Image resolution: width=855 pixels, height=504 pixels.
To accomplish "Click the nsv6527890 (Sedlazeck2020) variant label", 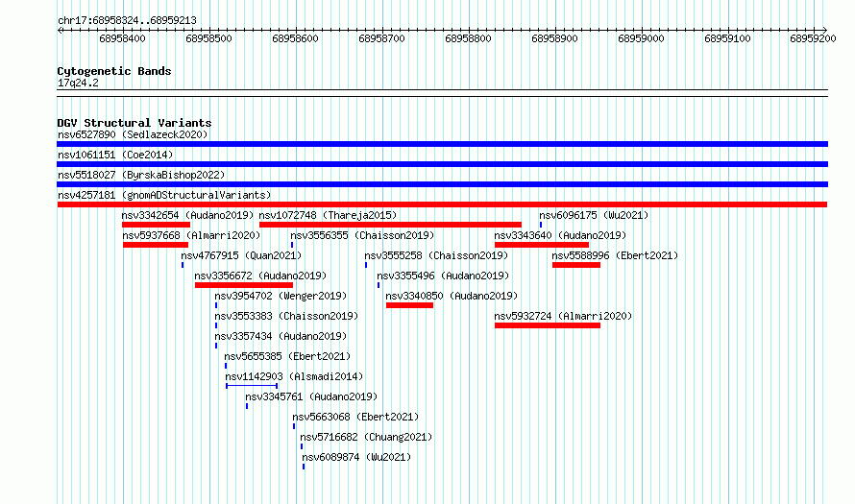I will pos(133,134).
